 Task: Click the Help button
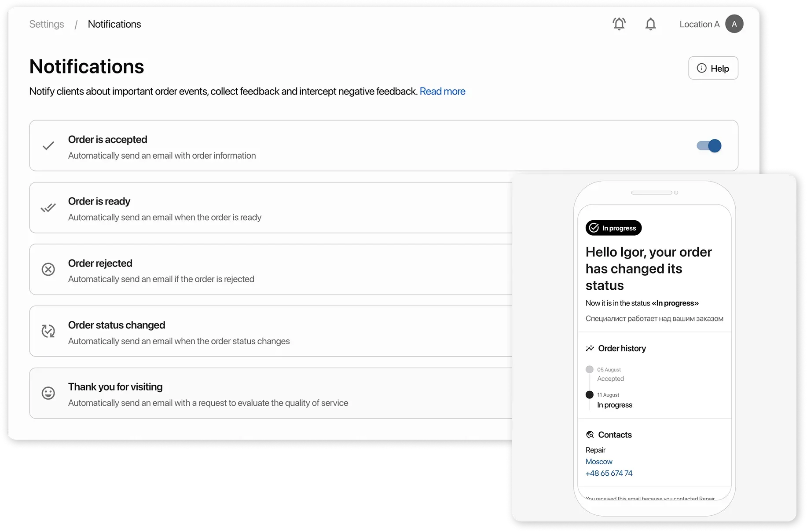click(x=713, y=68)
